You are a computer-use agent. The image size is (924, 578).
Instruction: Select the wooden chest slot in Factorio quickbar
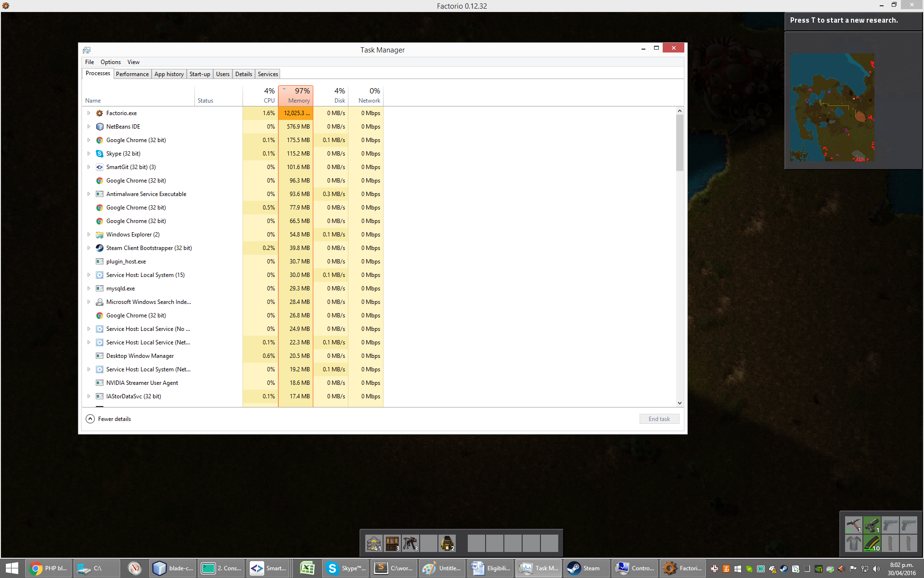392,543
